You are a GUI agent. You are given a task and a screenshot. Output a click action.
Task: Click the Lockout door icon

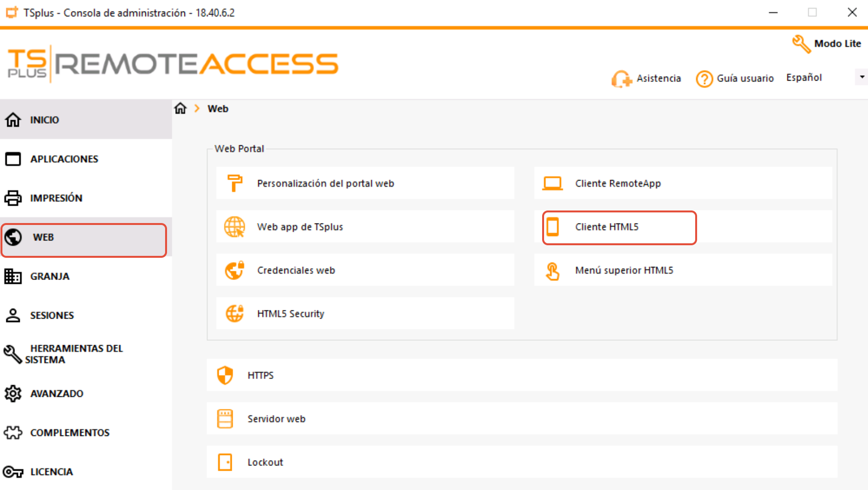[x=225, y=462]
